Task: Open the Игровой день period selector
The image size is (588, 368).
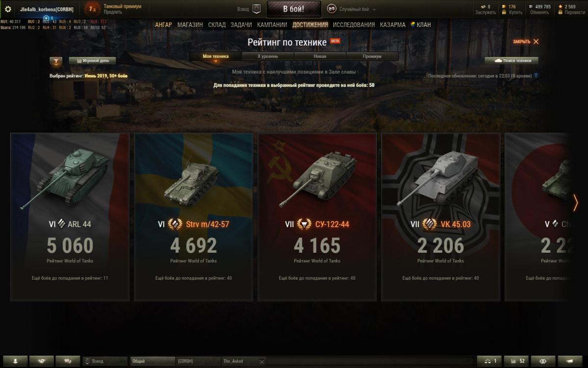Action: pyautogui.click(x=93, y=61)
